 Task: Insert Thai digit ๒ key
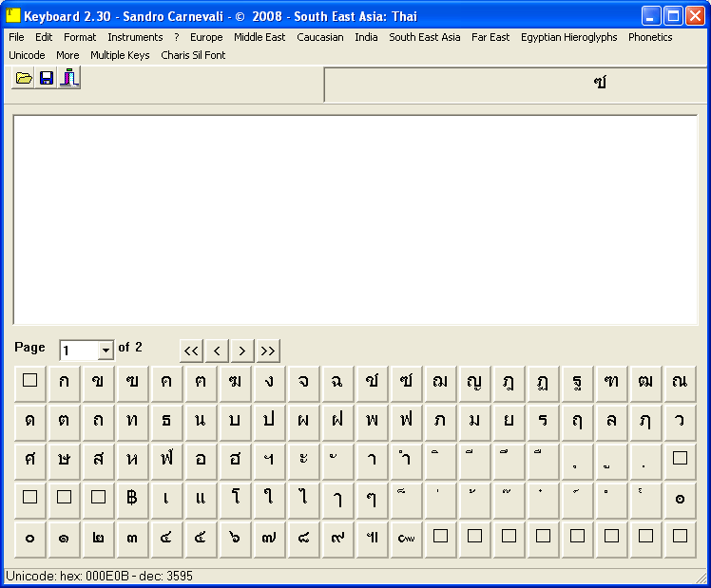pos(99,540)
